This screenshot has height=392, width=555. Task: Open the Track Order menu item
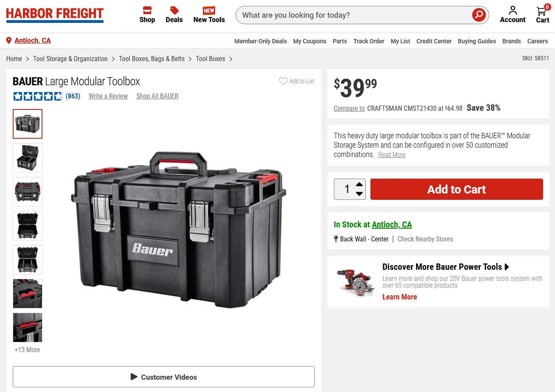pos(369,41)
